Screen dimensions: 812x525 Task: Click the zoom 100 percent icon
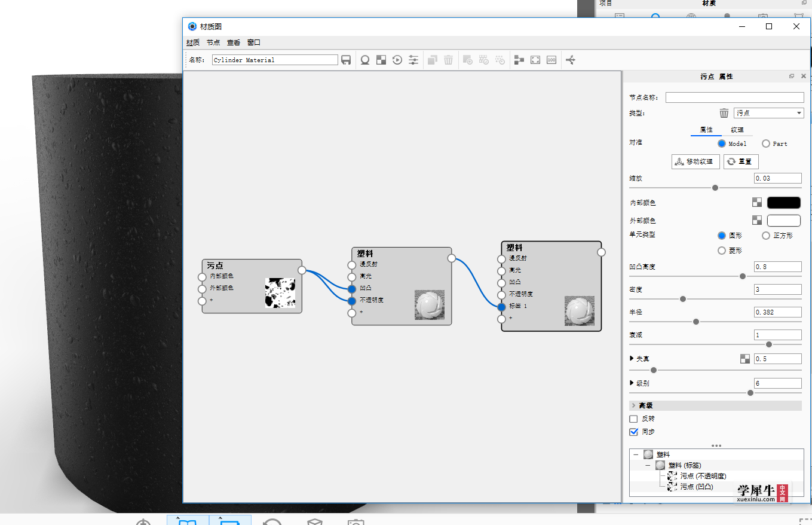551,60
